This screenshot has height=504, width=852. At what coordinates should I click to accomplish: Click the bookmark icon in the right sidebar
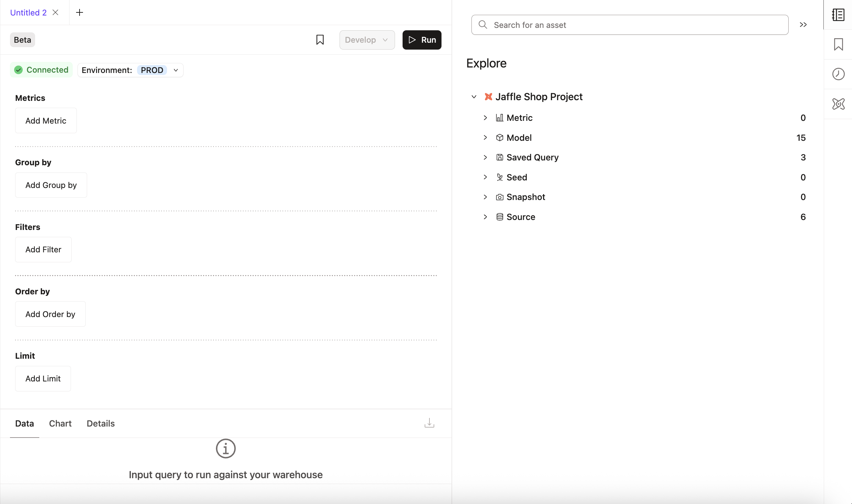838,44
